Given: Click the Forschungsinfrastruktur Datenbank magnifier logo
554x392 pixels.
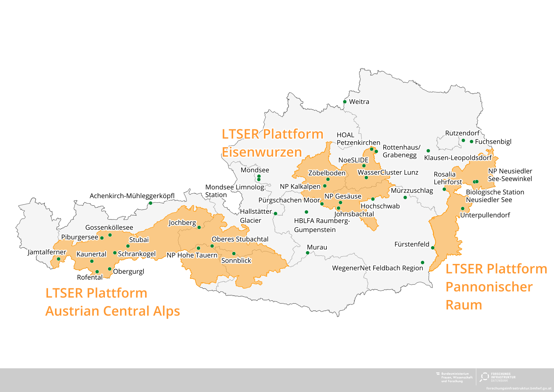Looking at the screenshot, I should pos(484,377).
